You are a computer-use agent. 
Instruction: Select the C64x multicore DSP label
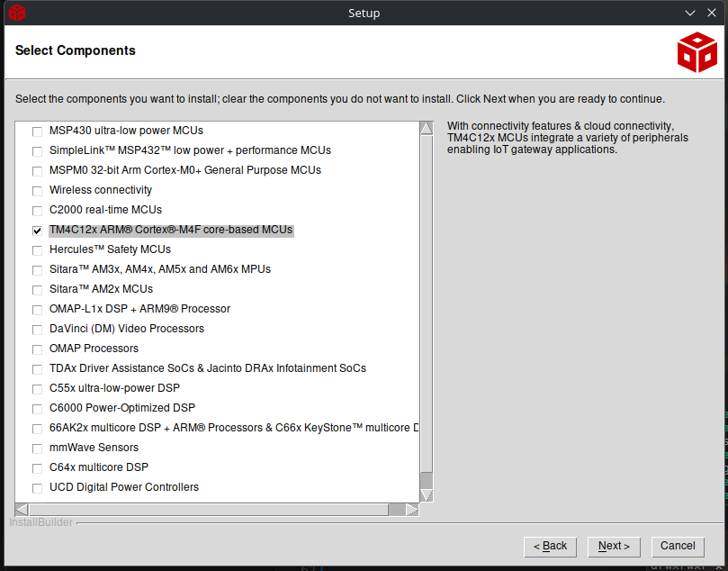click(x=99, y=467)
